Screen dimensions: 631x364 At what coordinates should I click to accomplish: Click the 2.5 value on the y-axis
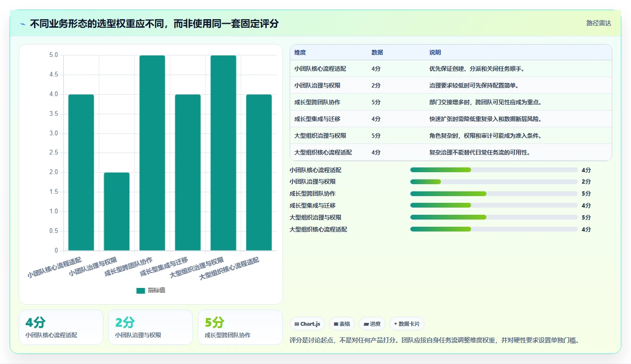coord(54,153)
